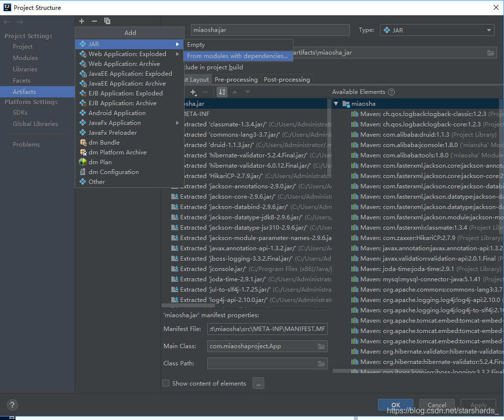Click the back navigation arrow

(7, 22)
